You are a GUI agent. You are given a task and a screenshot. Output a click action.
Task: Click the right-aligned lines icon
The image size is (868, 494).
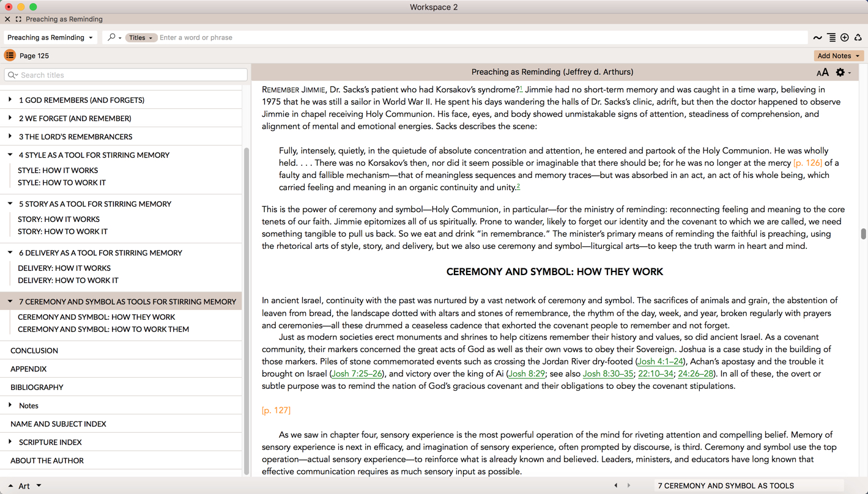(x=831, y=38)
